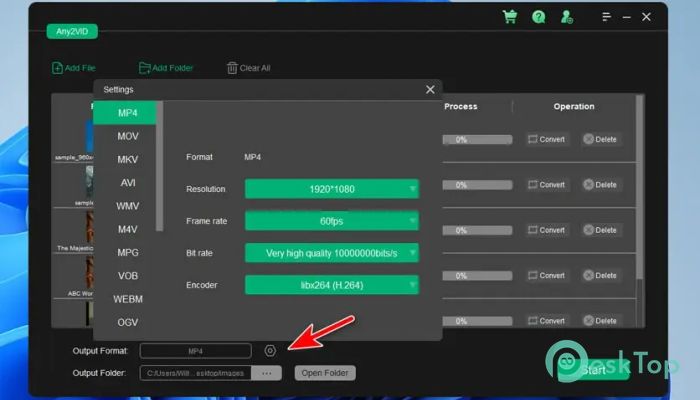The image size is (700, 400).
Task: Minimize the Any2VID window
Action: [x=627, y=17]
